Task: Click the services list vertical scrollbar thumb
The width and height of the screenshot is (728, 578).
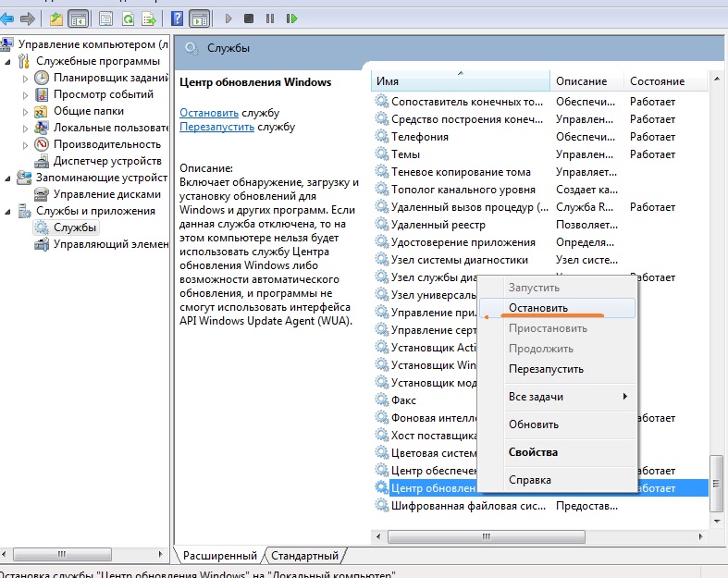Action: click(x=716, y=484)
